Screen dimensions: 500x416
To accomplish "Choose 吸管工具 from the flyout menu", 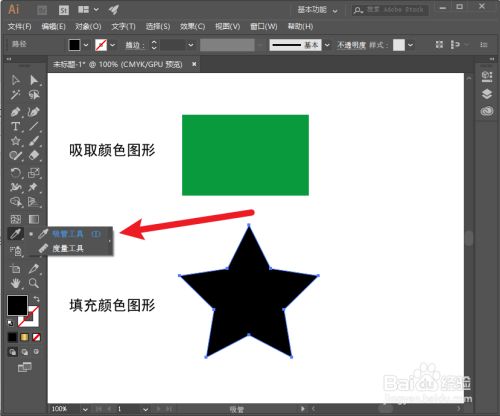I will click(68, 234).
